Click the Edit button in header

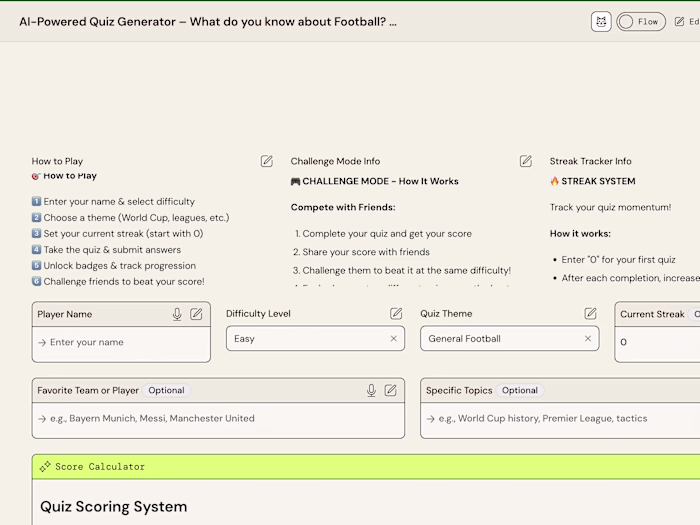[687, 21]
